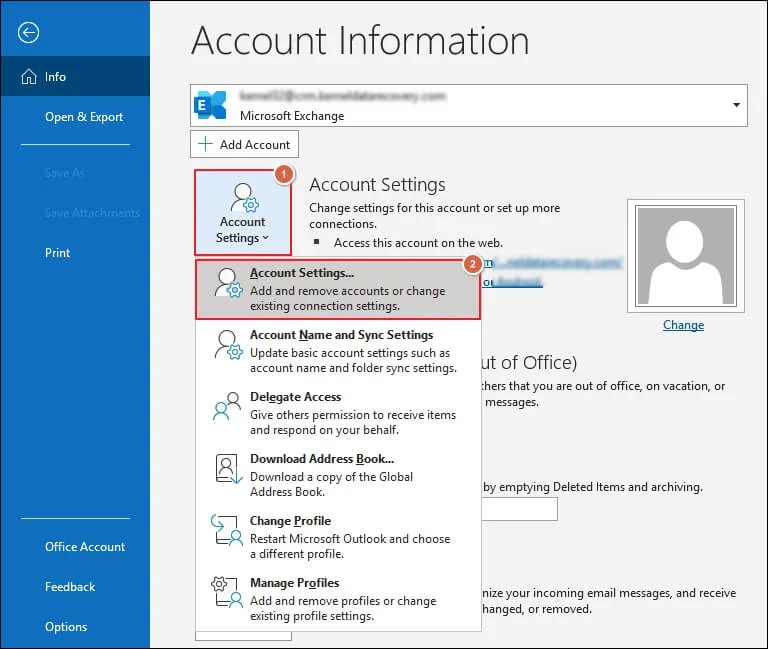Click the Delegate Access icon
The height and width of the screenshot is (649, 768).
coord(228,406)
